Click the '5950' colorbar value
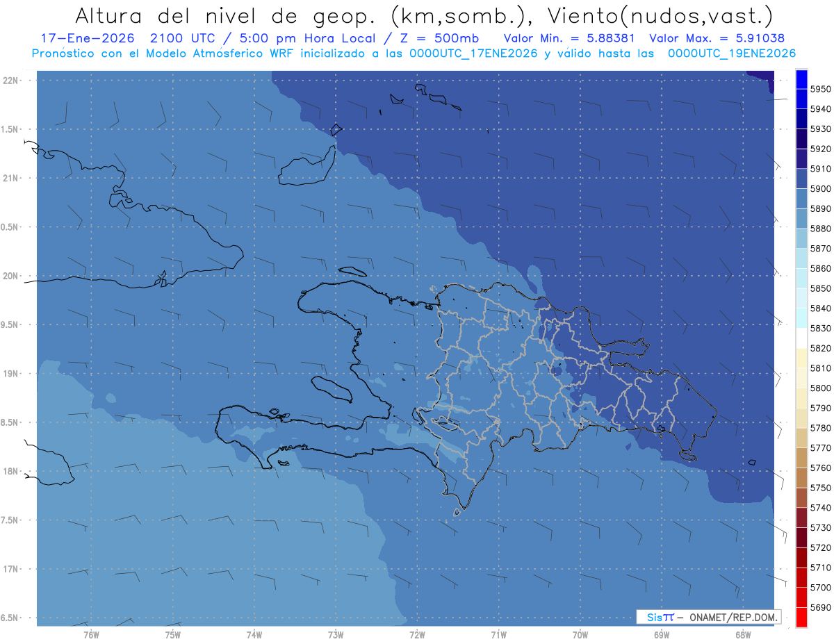The image size is (834, 644). coord(821,90)
